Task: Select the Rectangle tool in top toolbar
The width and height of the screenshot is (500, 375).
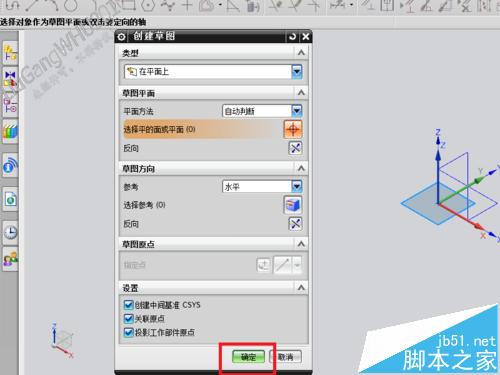Action: (128, 6)
